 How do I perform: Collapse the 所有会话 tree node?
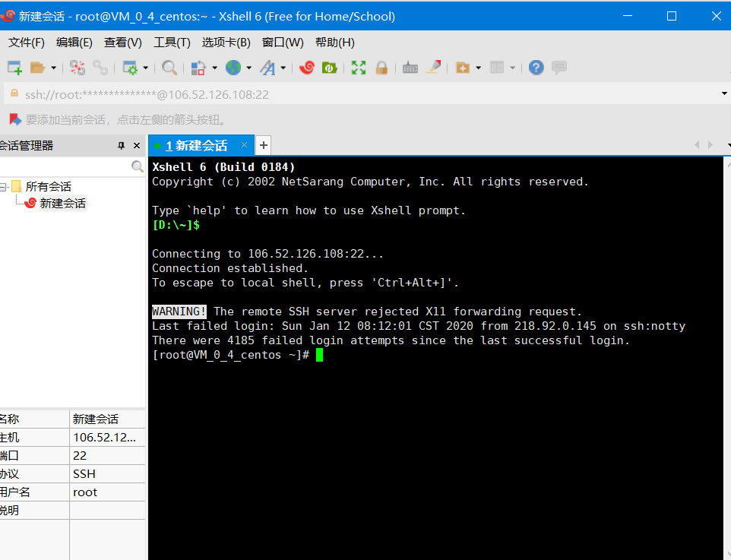tap(3, 187)
